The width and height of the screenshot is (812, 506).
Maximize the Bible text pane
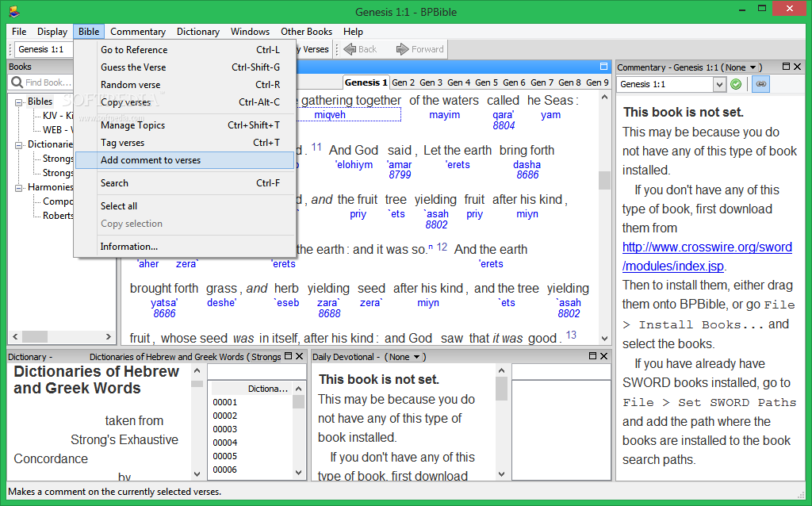point(603,67)
